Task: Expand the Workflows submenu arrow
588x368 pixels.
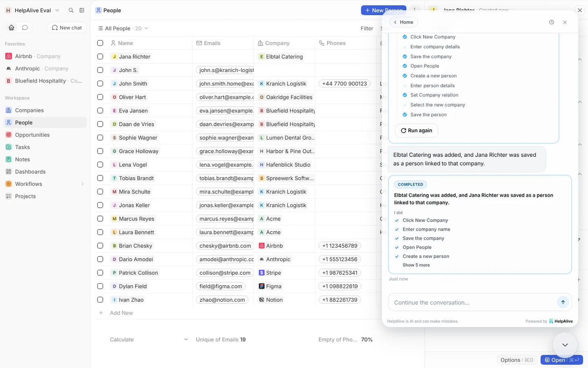Action: (82, 184)
